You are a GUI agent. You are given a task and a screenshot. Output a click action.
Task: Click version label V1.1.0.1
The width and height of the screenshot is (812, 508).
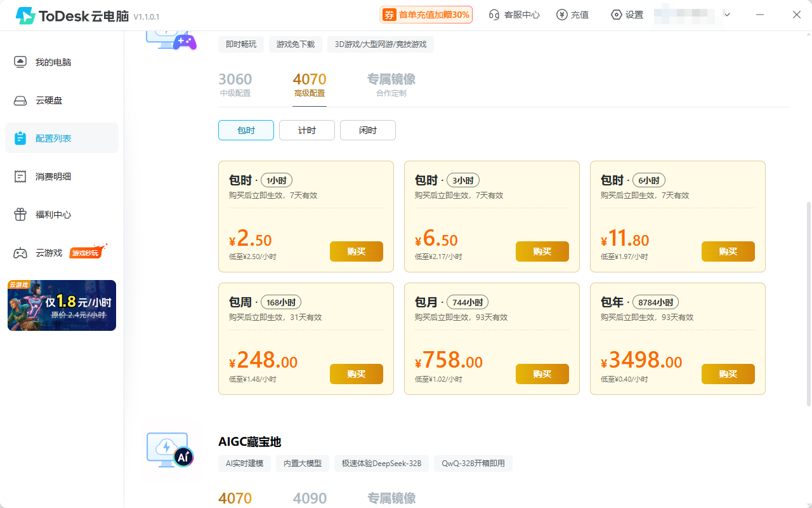[147, 17]
